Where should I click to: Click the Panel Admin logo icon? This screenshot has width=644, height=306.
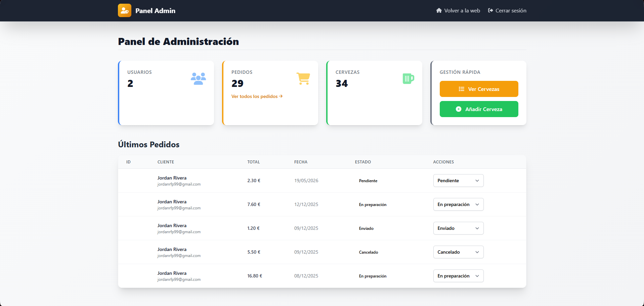(125, 10)
